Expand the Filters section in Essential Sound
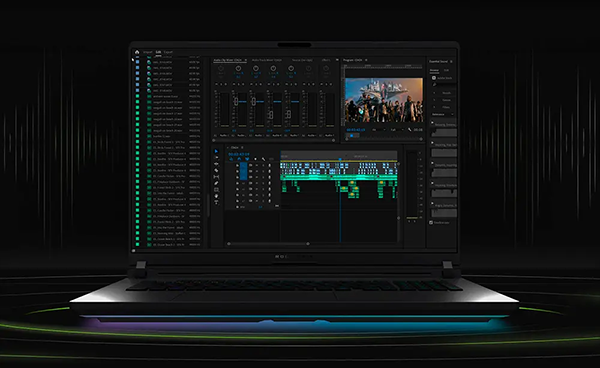600x368 pixels. (x=434, y=107)
